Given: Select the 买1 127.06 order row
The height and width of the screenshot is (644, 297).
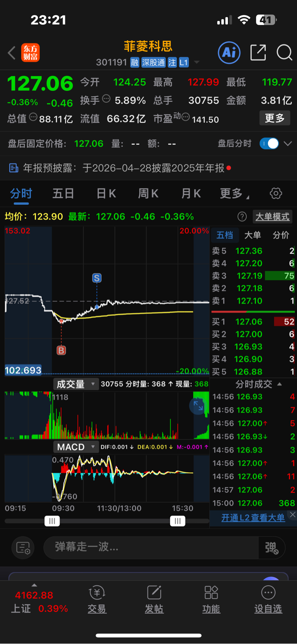Looking at the screenshot, I should pos(253,322).
